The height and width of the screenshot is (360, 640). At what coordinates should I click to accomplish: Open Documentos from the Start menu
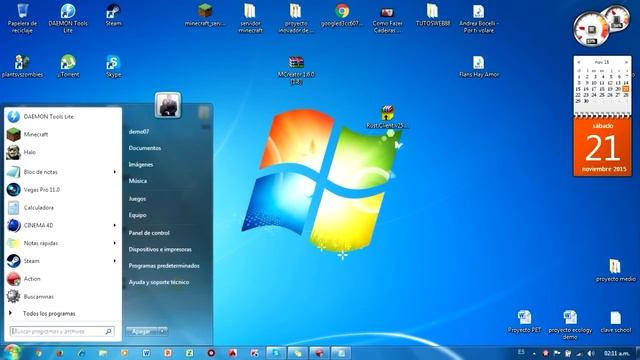coord(145,148)
